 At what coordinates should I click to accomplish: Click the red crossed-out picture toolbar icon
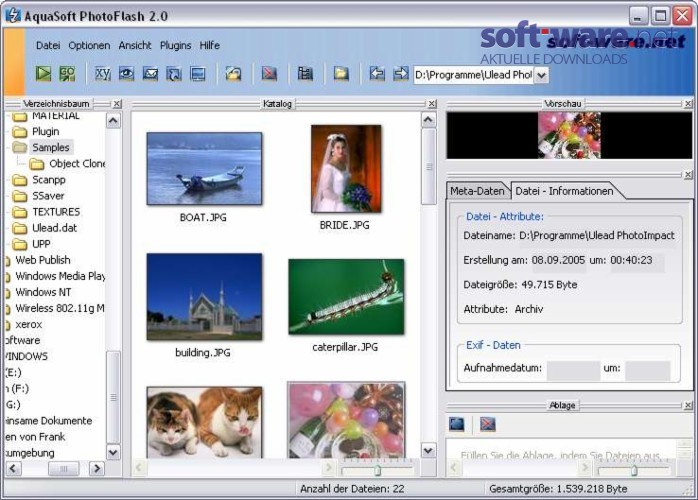tap(269, 73)
